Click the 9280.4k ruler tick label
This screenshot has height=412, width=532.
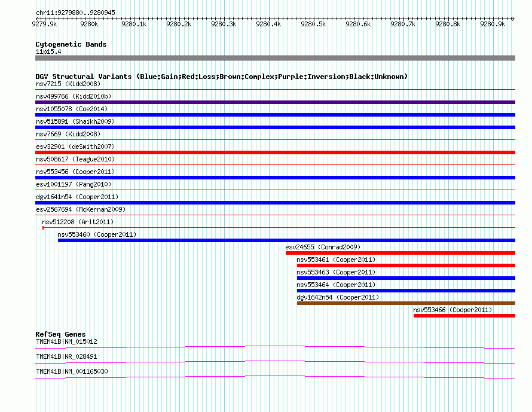[268, 24]
